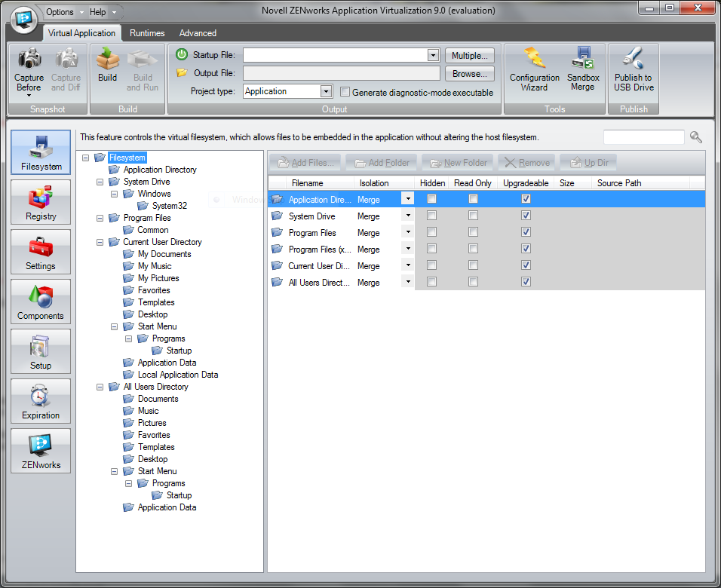Click the Browse... button
Viewport: 721px width, 588px height.
pyautogui.click(x=469, y=74)
